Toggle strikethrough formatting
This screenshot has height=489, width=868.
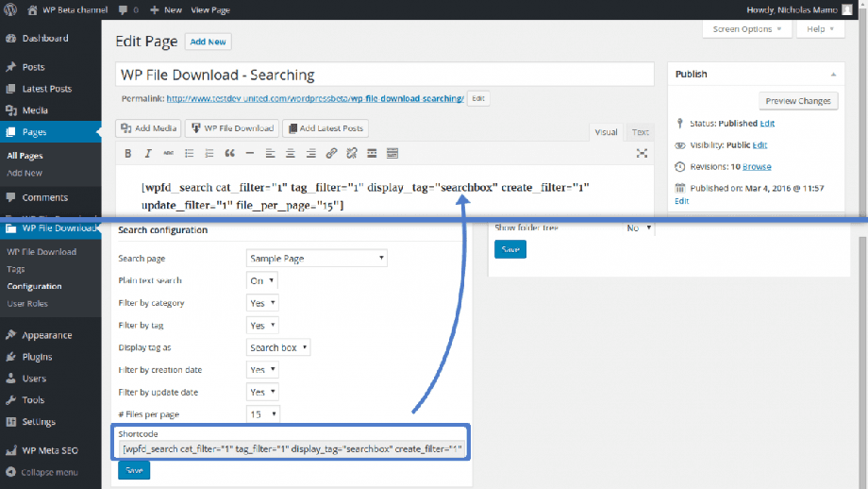[x=168, y=153]
